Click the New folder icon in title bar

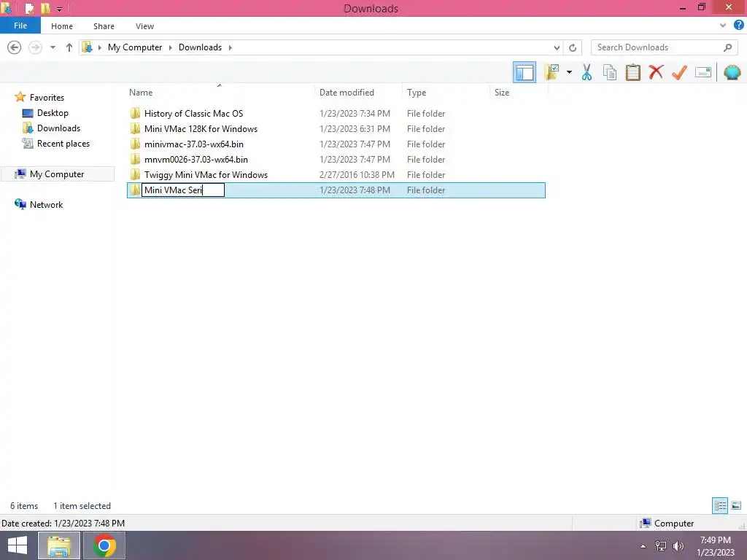[45, 8]
